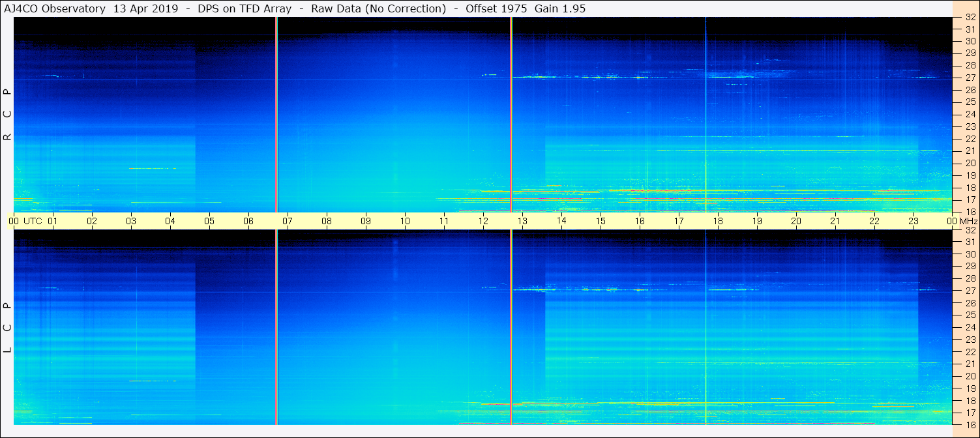Viewport: 980px width, 438px height.
Task: Click the '29' MHz label of LCP panel
Action: (x=970, y=266)
